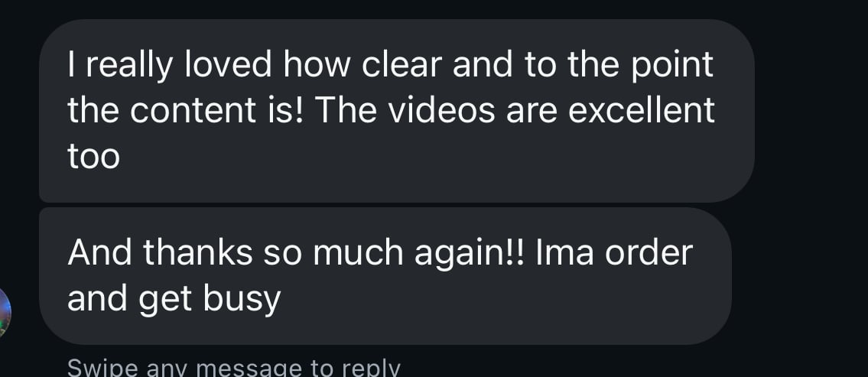Click the word 'videos' in the message

(441, 110)
